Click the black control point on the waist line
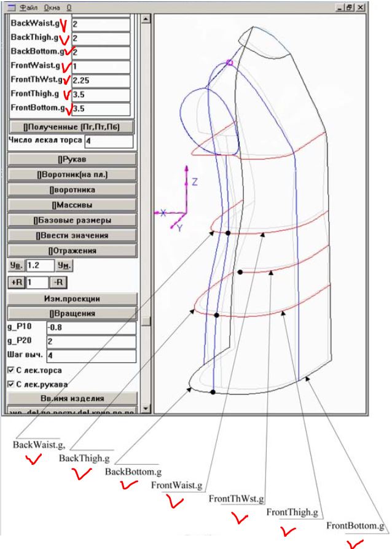392x549 pixels. (x=228, y=233)
